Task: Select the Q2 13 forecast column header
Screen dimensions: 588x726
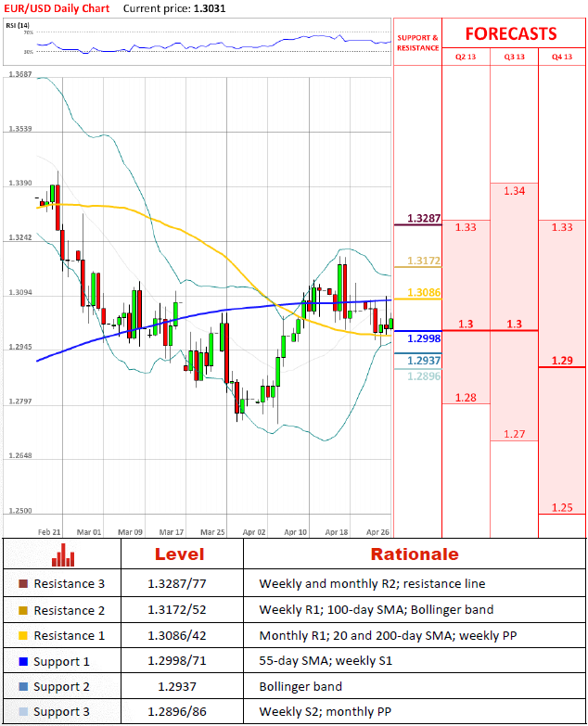Action: pos(466,57)
